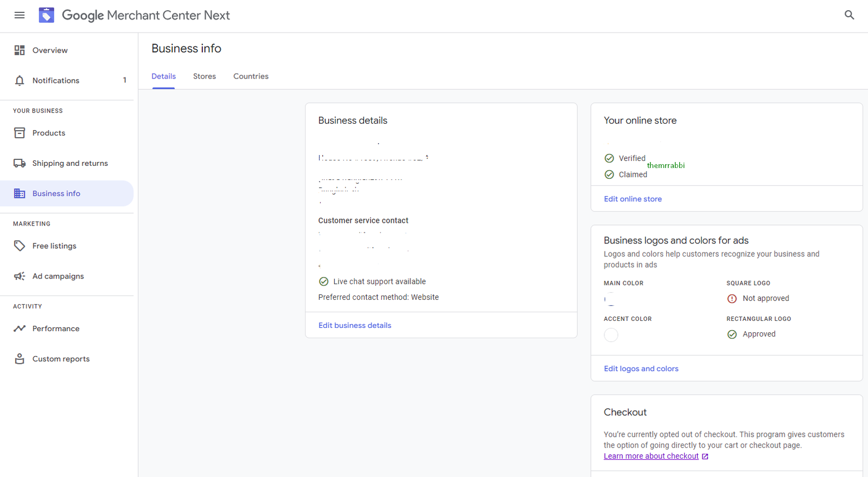Switch to the Details tab
The width and height of the screenshot is (868, 477).
(x=163, y=76)
